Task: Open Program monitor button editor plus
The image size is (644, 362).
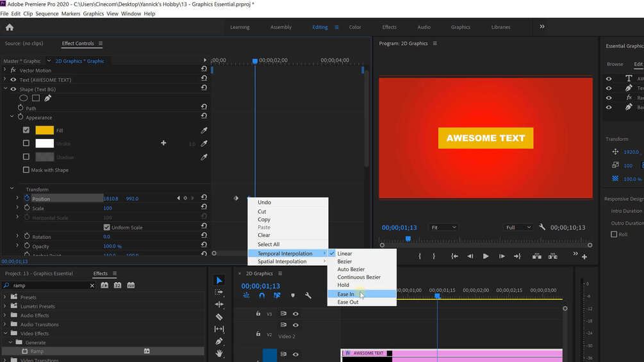Action: click(584, 256)
